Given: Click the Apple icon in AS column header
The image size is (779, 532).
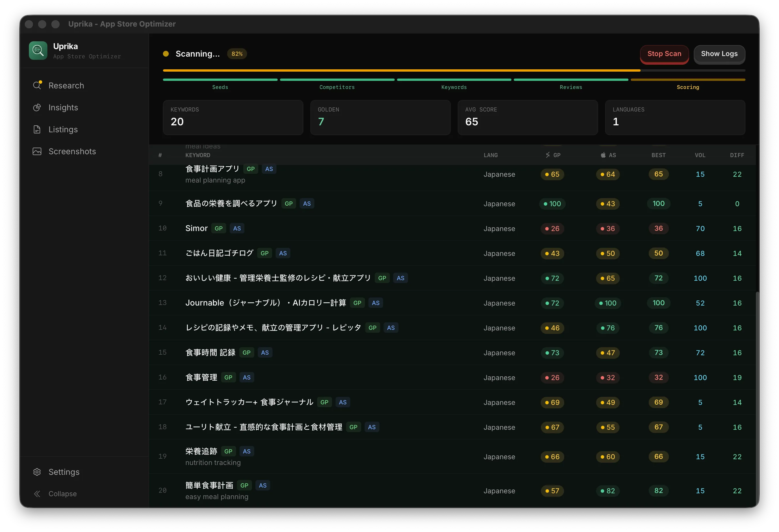Looking at the screenshot, I should pyautogui.click(x=603, y=155).
